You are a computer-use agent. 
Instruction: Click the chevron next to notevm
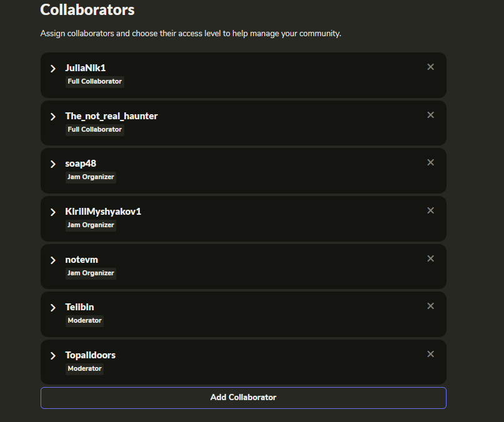tap(53, 260)
